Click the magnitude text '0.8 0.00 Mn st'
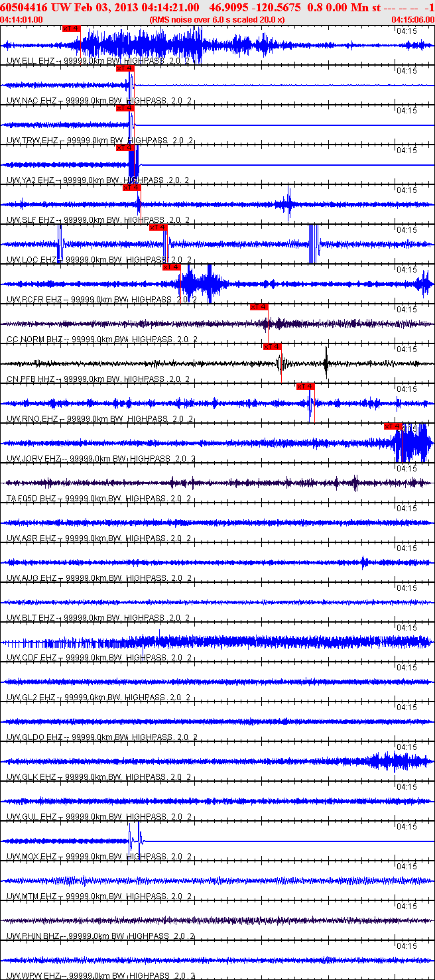The width and height of the screenshot is (435, 980). [344, 7]
